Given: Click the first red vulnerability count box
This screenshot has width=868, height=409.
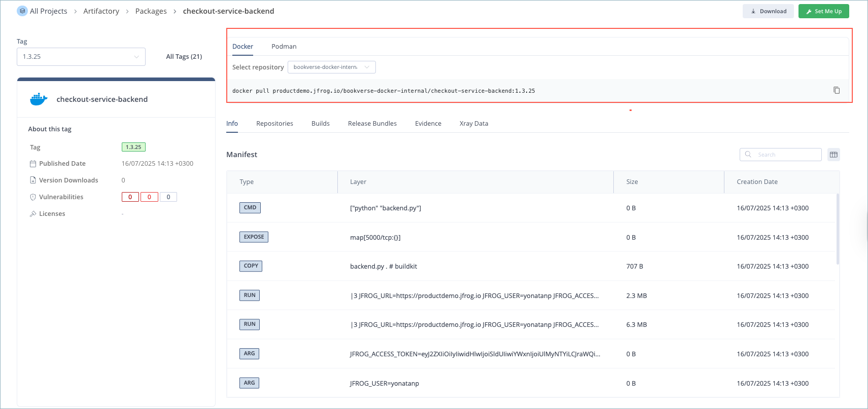Looking at the screenshot, I should click(130, 197).
